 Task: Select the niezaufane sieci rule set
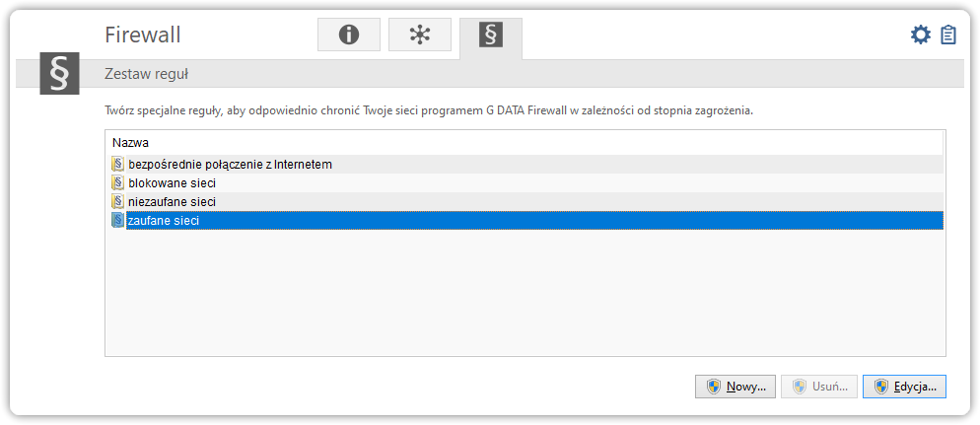pyautogui.click(x=525, y=202)
